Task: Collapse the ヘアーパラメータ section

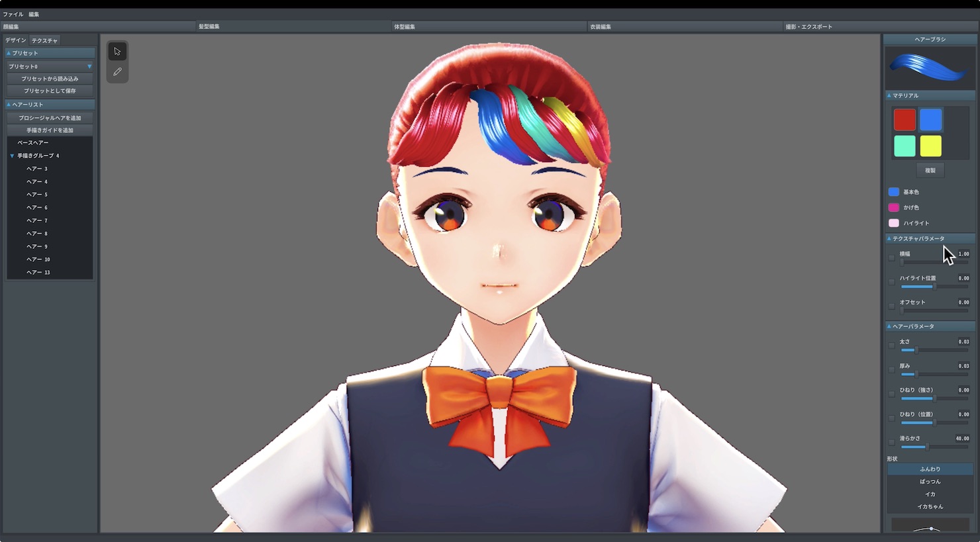Action: pyautogui.click(x=930, y=326)
